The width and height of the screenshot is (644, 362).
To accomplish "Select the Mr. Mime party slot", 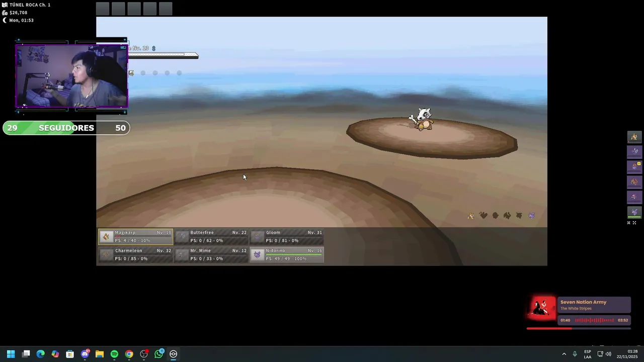I will click(211, 254).
